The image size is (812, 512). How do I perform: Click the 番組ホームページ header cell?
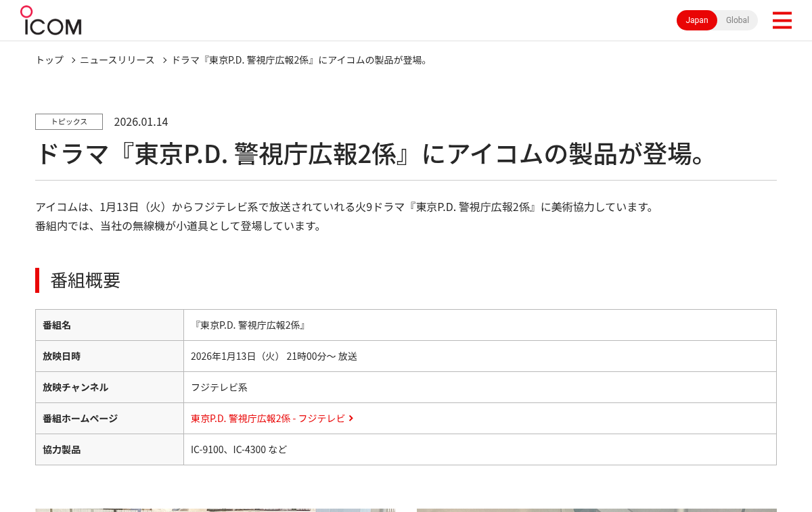[110, 419]
